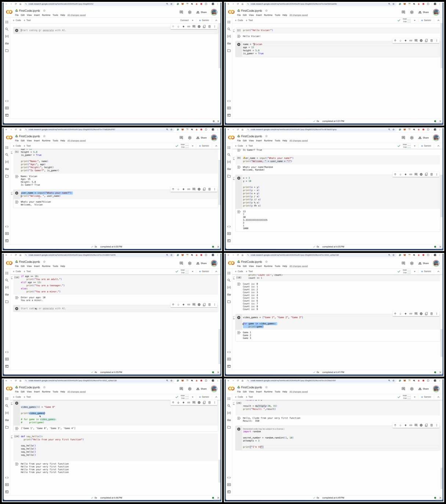
Task: Open Find and replace in the Connect screenshot
Action: pyautogui.click(x=7, y=29)
